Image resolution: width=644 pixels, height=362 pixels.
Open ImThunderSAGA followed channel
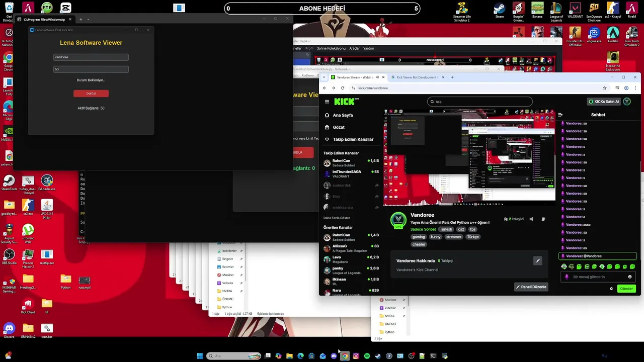pyautogui.click(x=351, y=174)
